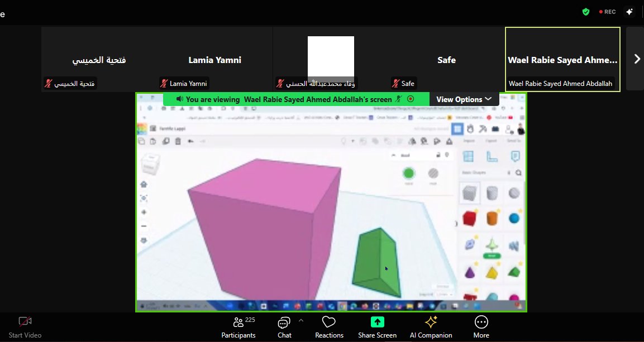Click the Tinkercad pickaxe blocks icon
Screen dimensions: 644x342
[483, 129]
